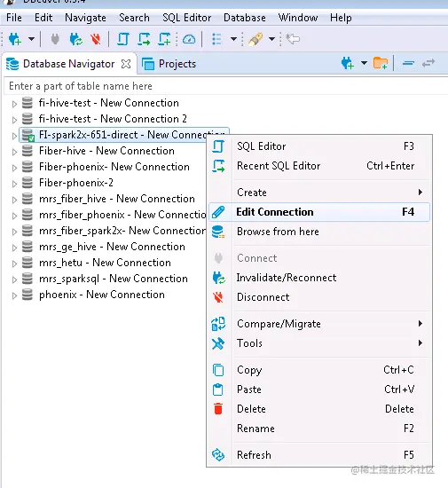Switch to the Projects tab
This screenshot has width=448, height=488.
(169, 64)
